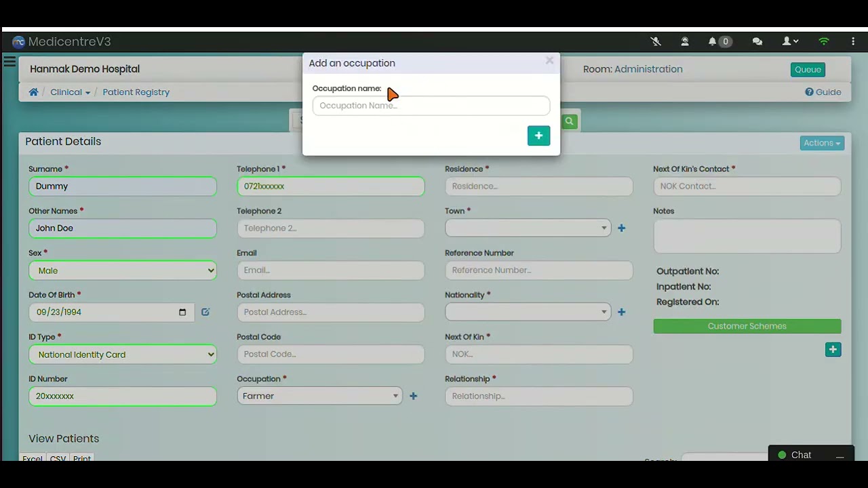Click the Administration room link
The image size is (868, 488).
point(648,69)
